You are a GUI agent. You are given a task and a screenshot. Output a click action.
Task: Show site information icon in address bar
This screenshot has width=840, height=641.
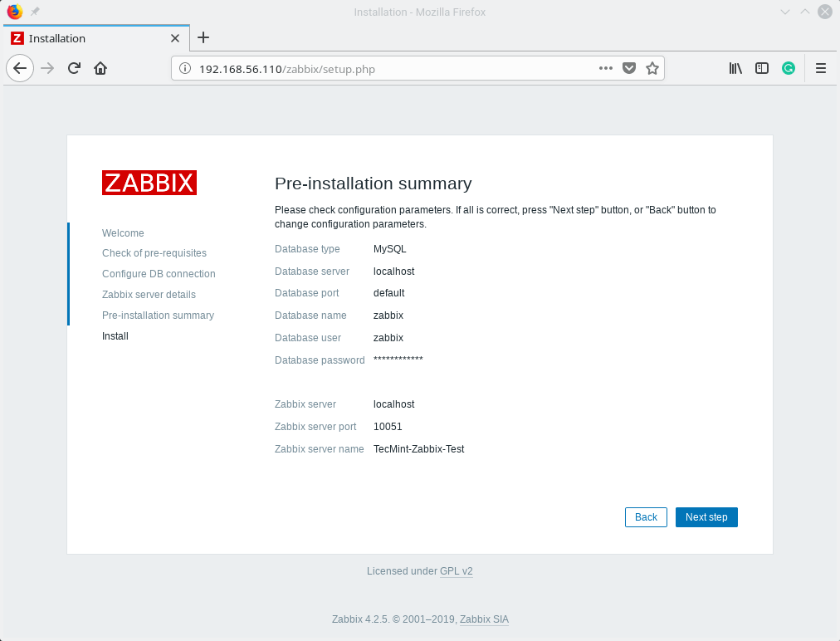[x=185, y=69]
